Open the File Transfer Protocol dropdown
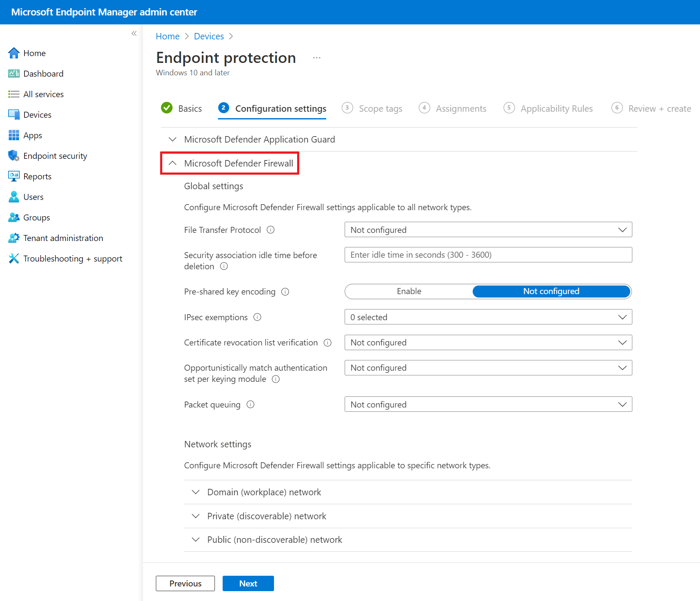This screenshot has height=601, width=700. pyautogui.click(x=488, y=230)
